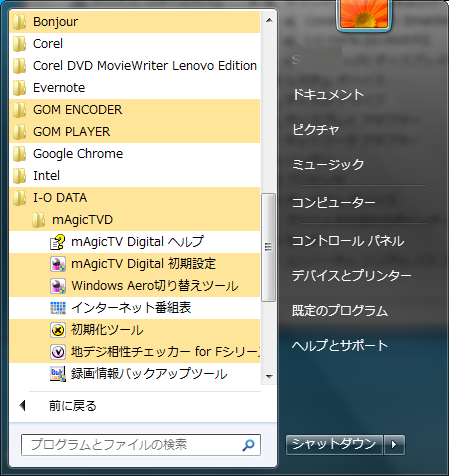Select 録画情報バックアップツール text

[x=149, y=374]
